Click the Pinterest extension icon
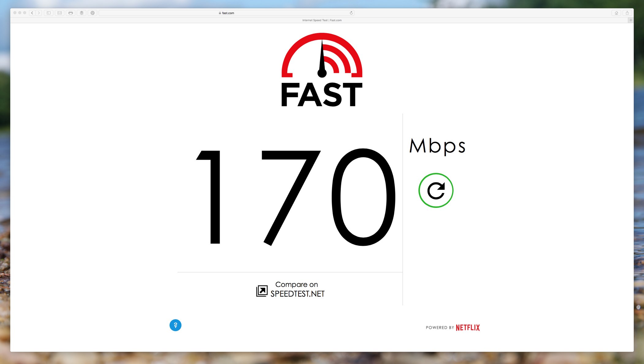The image size is (644, 364). [x=93, y=13]
